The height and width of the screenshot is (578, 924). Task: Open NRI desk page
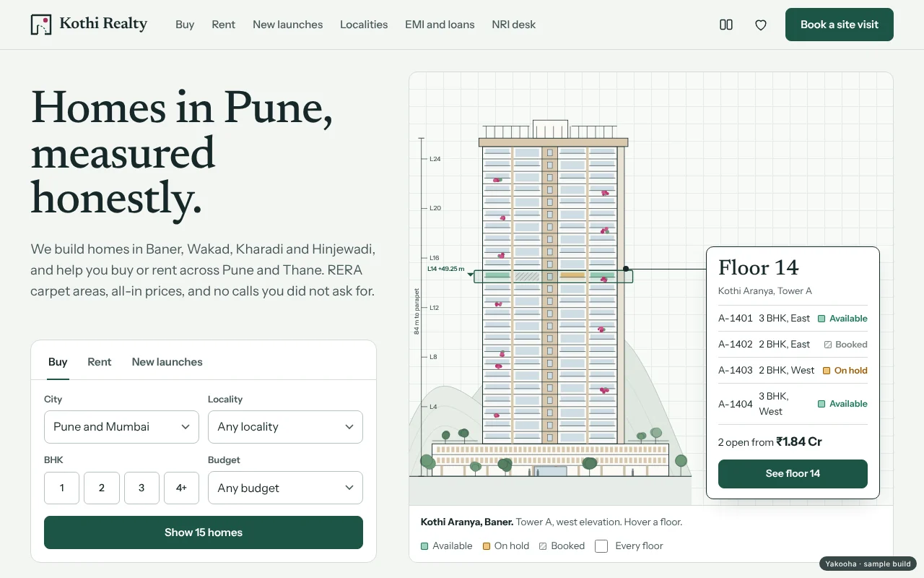coord(514,25)
